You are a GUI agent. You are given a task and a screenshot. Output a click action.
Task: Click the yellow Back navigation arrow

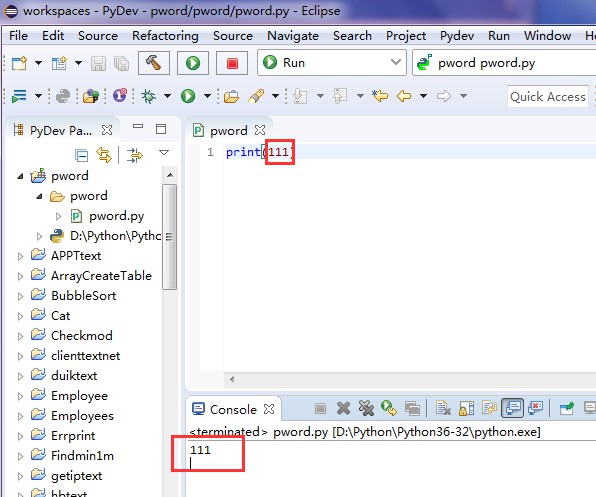tap(404, 96)
